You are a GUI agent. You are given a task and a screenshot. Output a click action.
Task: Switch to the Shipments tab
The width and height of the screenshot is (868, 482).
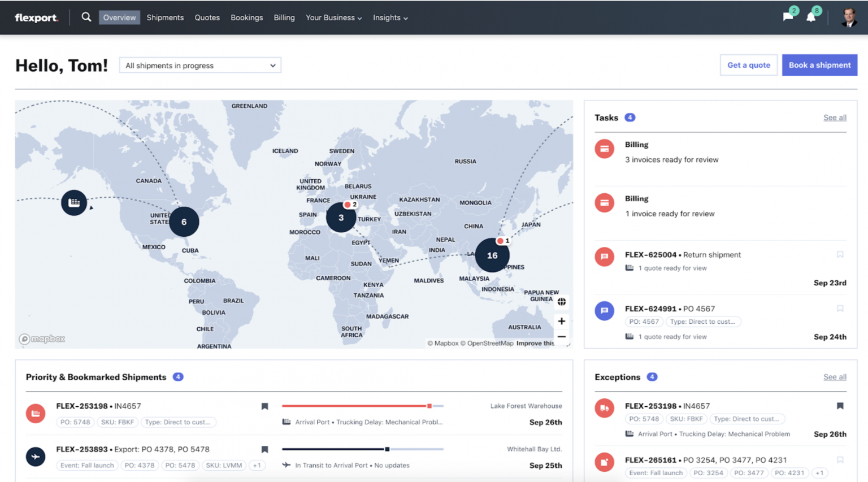pos(165,18)
